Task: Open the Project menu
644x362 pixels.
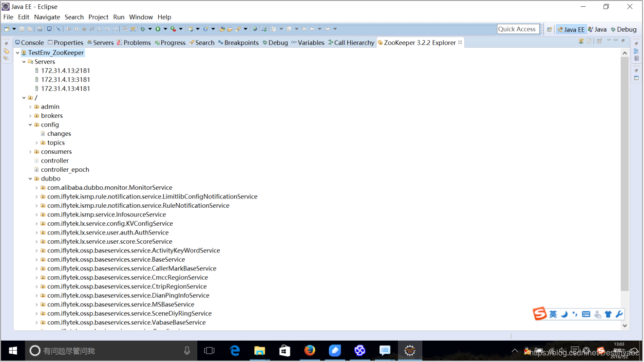Action: 98,17
